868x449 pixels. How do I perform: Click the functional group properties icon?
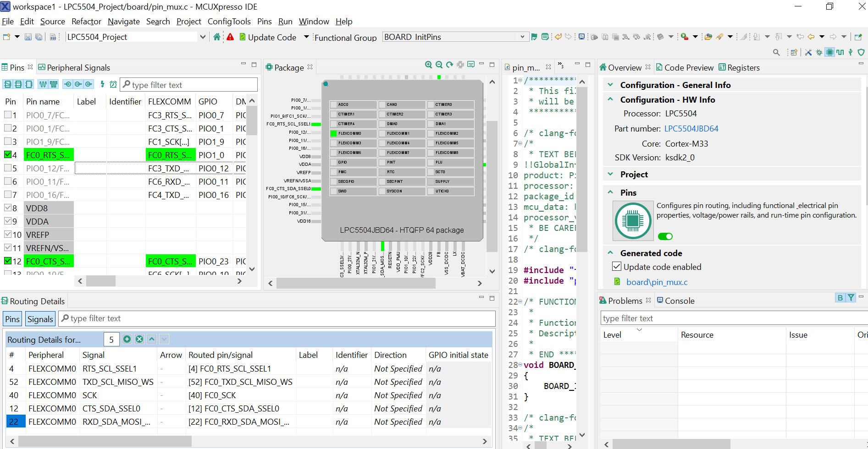coord(545,37)
